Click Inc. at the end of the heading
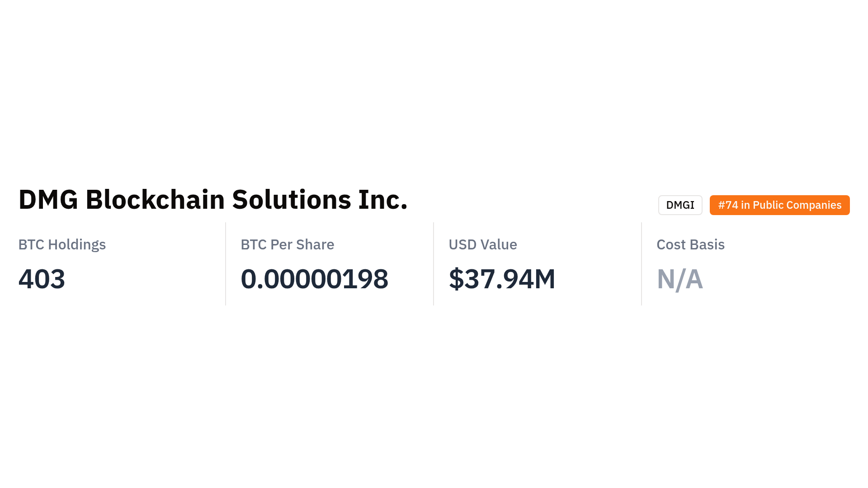Screen dimensions: 868x488 pyautogui.click(x=382, y=200)
